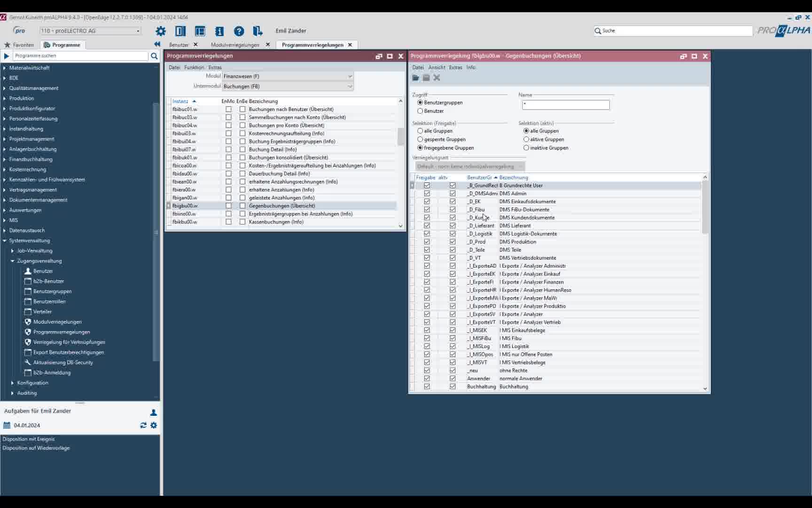
Task: Click the logout door icon in toolbar
Action: 258,31
